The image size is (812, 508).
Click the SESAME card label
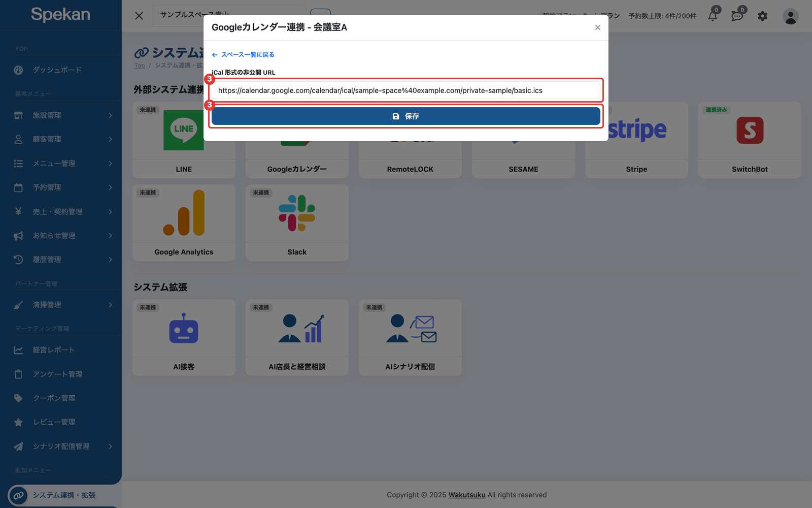coord(523,169)
